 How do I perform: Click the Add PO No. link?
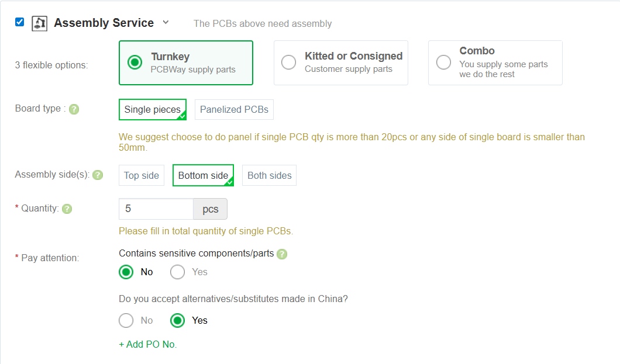click(147, 344)
